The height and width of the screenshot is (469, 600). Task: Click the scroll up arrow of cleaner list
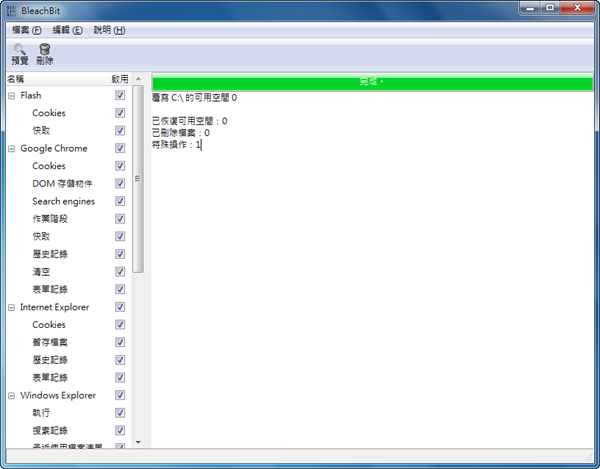(x=138, y=78)
